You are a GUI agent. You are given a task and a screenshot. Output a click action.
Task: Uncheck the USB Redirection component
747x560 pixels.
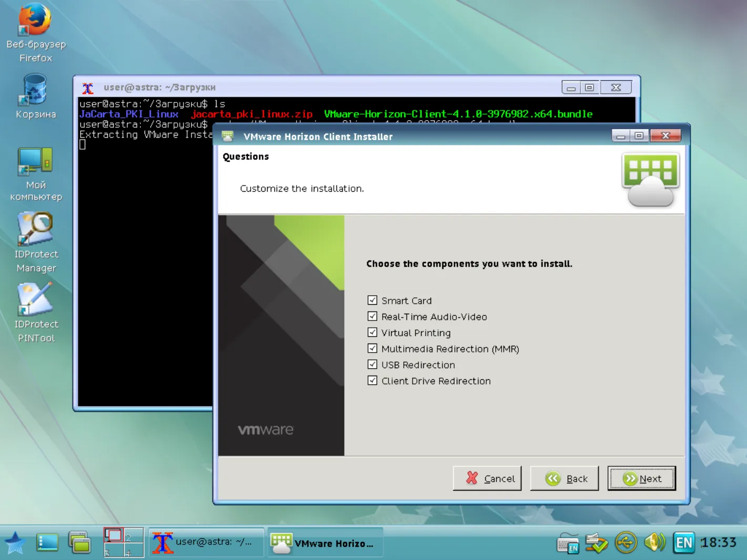point(373,365)
